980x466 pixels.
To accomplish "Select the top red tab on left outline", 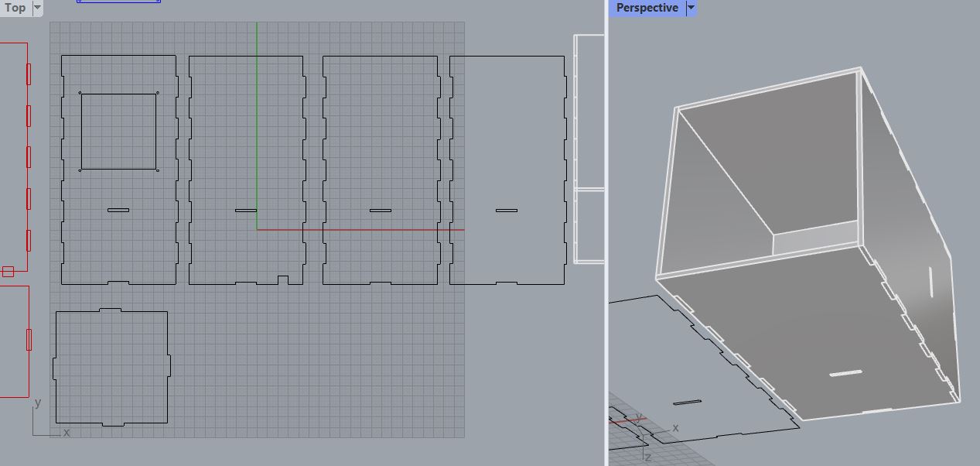I will point(29,74).
